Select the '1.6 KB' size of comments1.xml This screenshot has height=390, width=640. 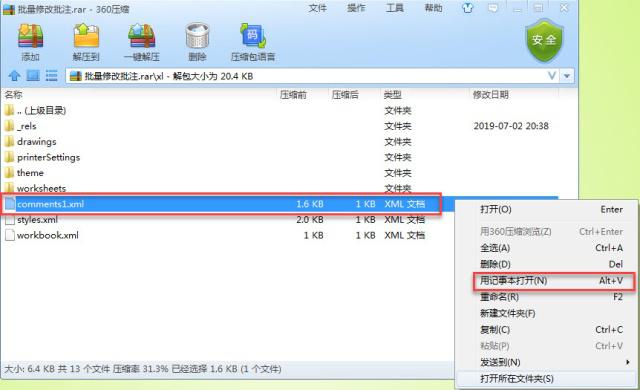310,204
